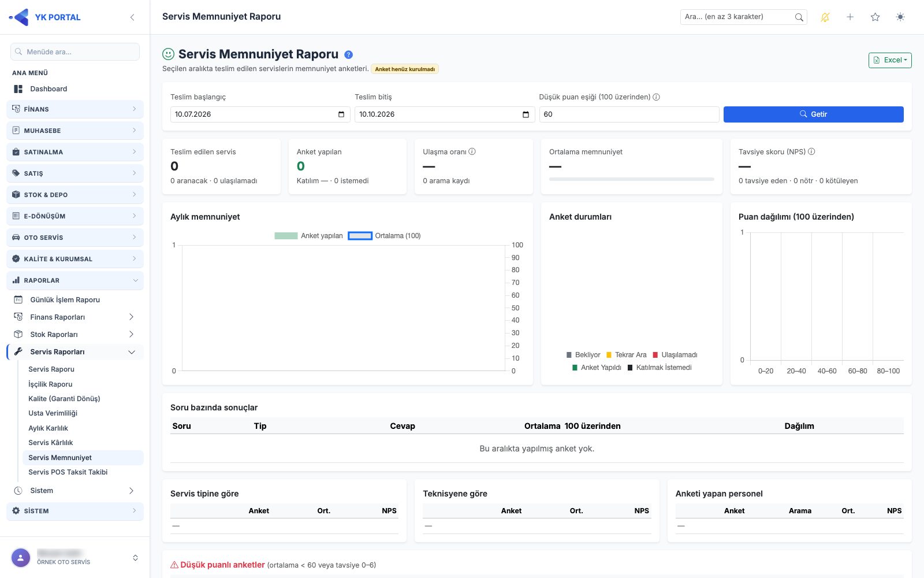924x578 pixels.
Task: Collapse the sidebar with the arrow icon
Action: [x=132, y=17]
